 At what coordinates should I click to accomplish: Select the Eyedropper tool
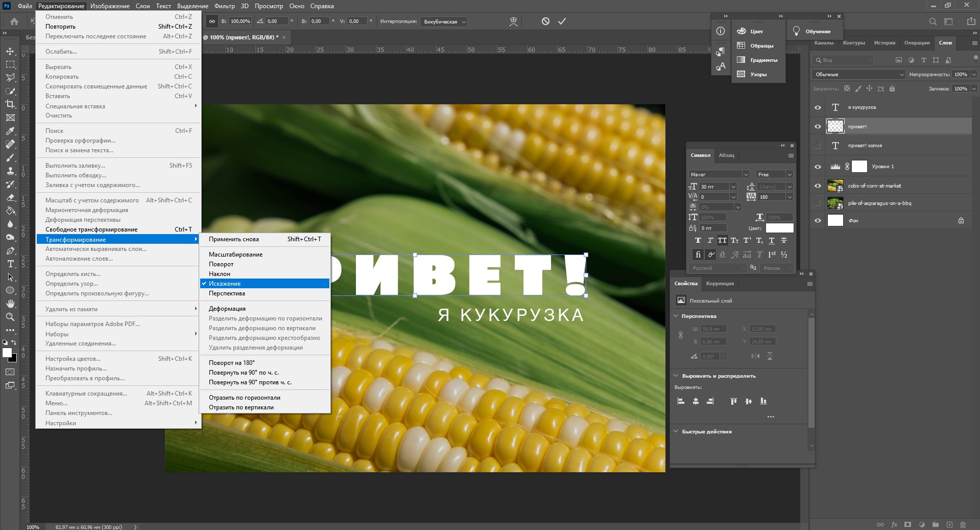coord(10,131)
